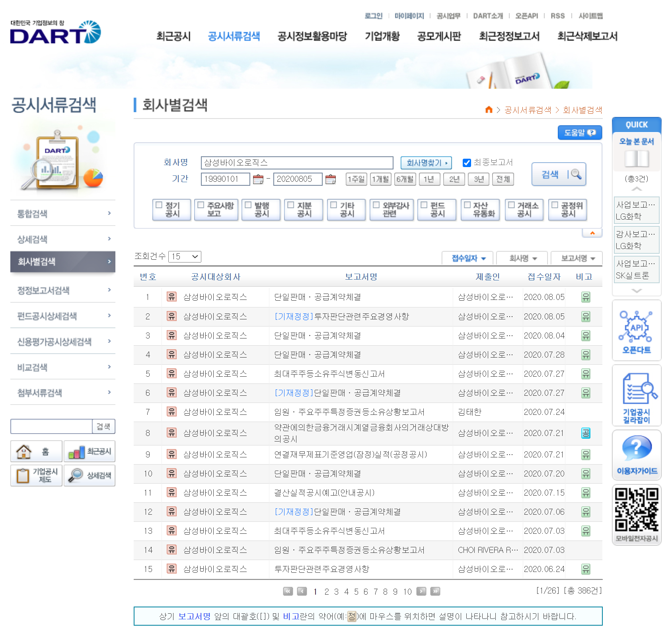672x636 pixels.
Task: Open 공모게시판 top menu
Action: click(439, 36)
